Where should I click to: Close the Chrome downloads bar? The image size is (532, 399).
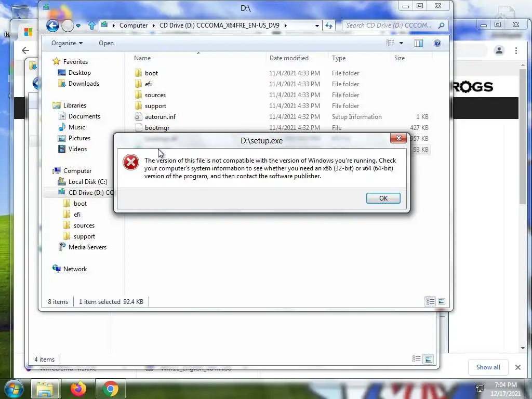coord(518,367)
